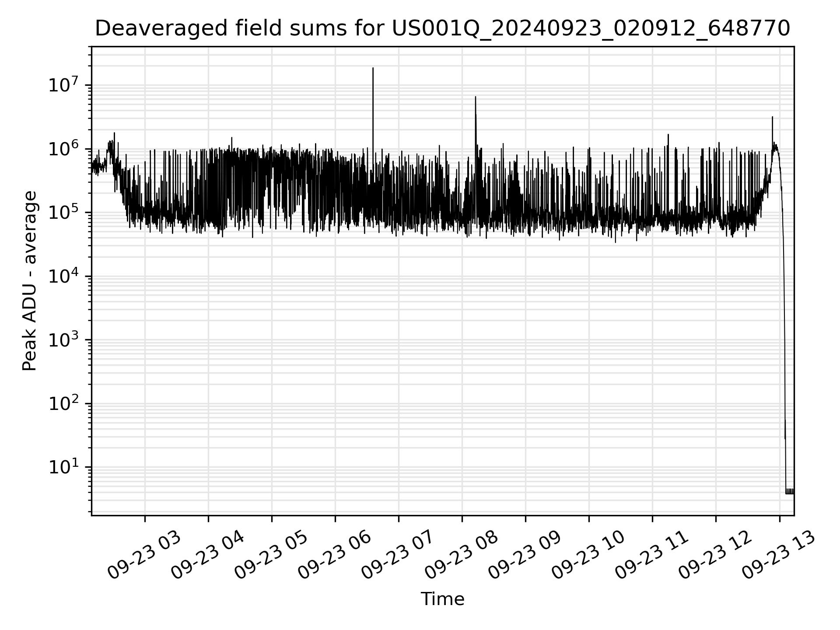Click the chart title 'Deaveraged field sums for US001Q_20240923_020912_648770'
This screenshot has height=630, width=840.
pyautogui.click(x=442, y=29)
